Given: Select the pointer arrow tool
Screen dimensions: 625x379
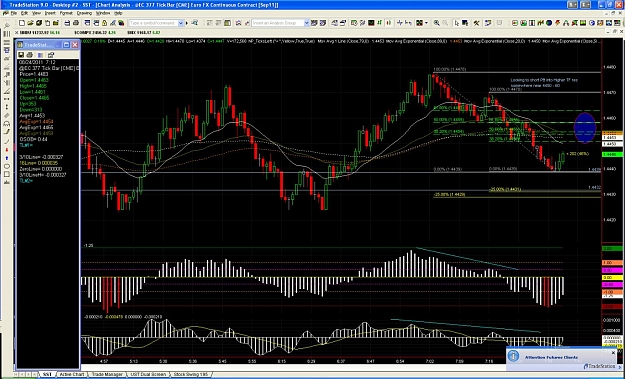Looking at the screenshot, I should pyautogui.click(x=457, y=23).
